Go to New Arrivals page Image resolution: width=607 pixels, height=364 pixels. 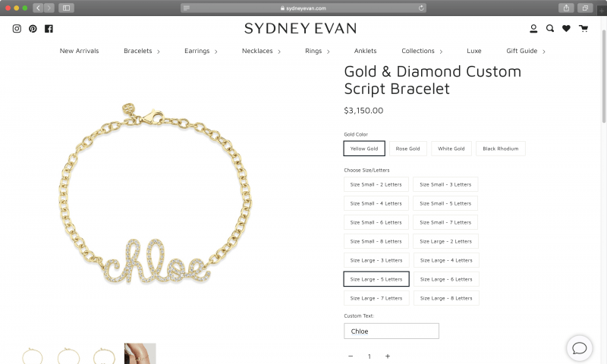coord(80,51)
